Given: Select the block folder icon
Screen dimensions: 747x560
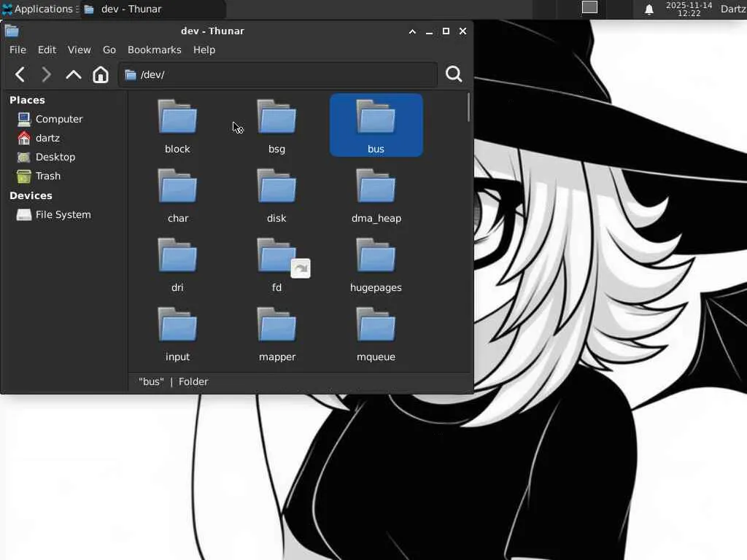Looking at the screenshot, I should [x=177, y=117].
